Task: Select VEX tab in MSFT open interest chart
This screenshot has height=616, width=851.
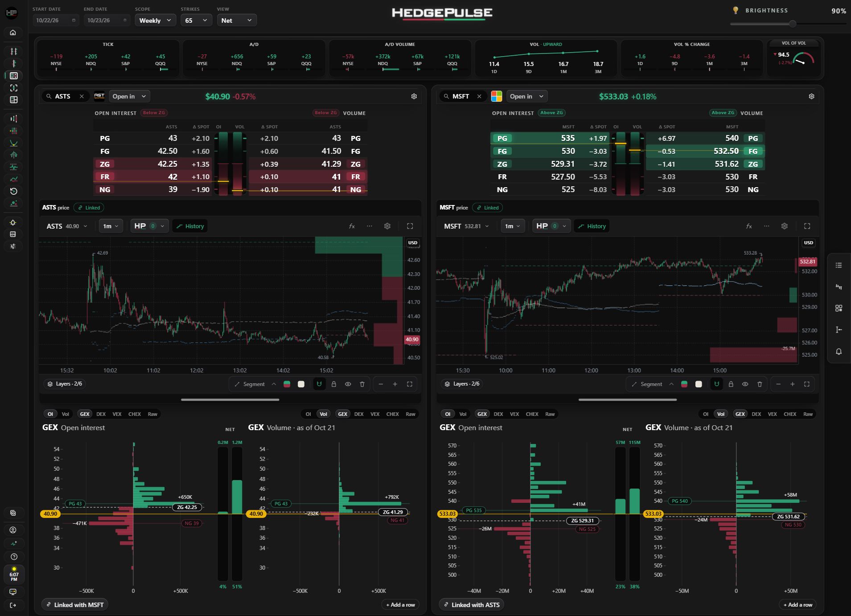Action: click(x=514, y=414)
